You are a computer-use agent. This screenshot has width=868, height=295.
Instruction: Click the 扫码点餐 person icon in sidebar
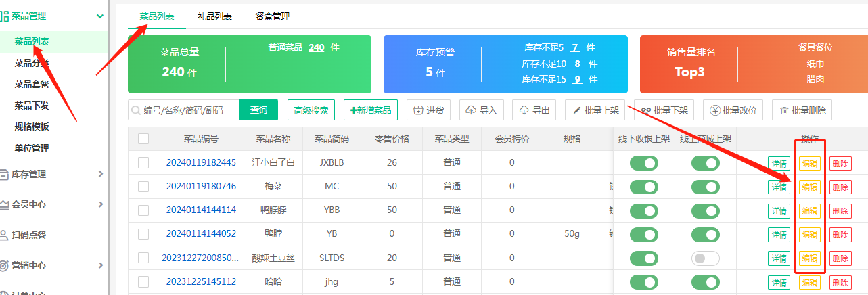point(5,235)
